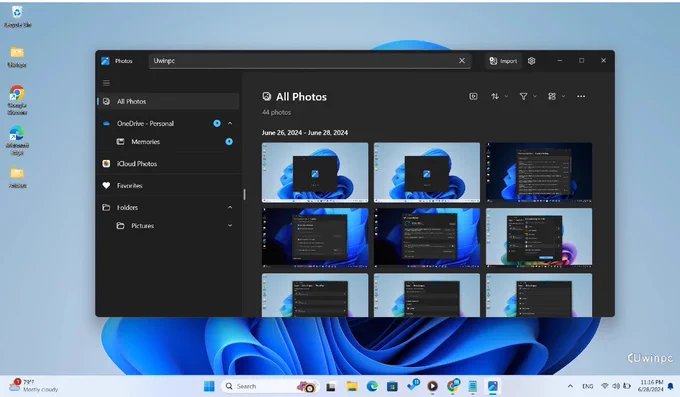Click the ENG language indicator

pos(588,386)
